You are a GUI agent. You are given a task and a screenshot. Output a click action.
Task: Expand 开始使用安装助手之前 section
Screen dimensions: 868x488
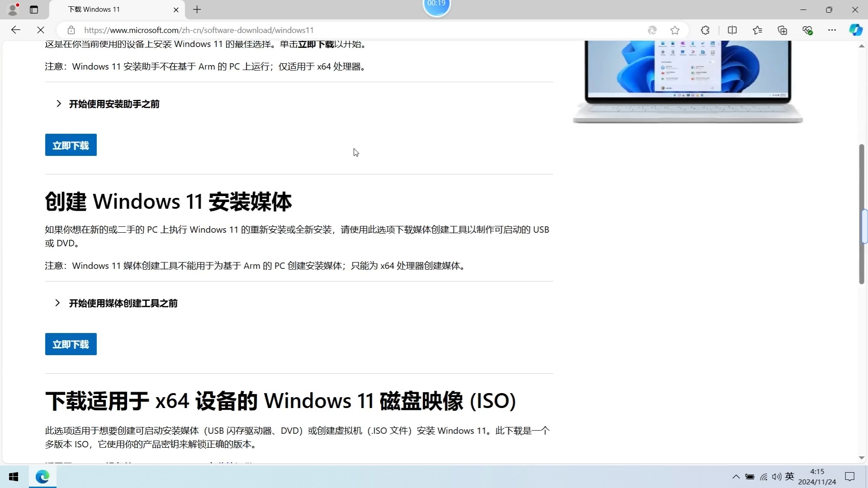(x=113, y=104)
